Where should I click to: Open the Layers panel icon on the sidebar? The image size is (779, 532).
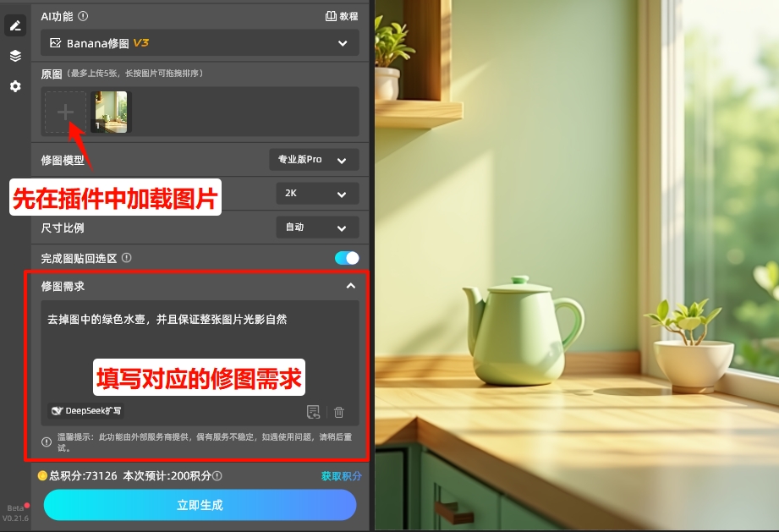[14, 56]
